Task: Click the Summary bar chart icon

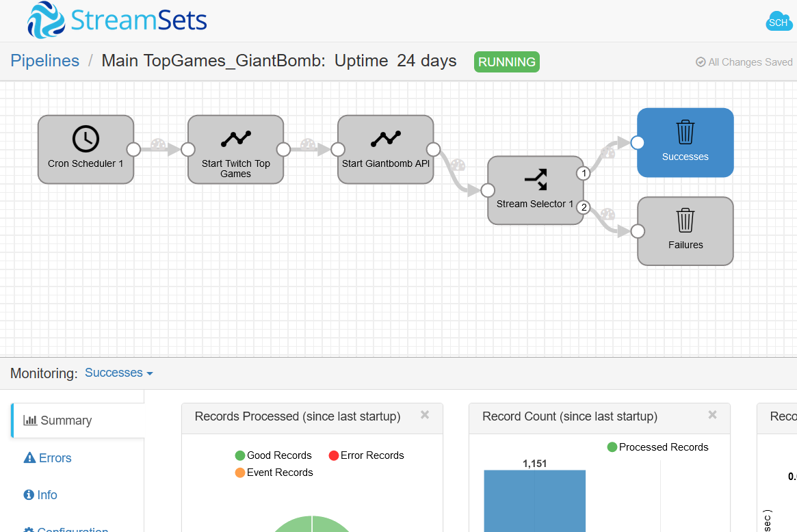Action: point(30,421)
